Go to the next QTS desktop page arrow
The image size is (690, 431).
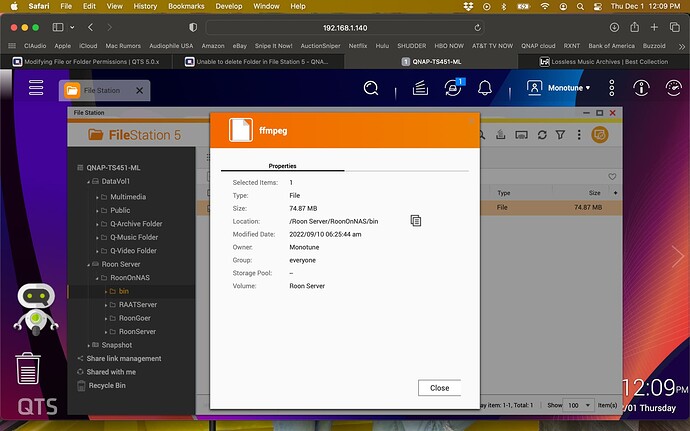tap(678, 257)
